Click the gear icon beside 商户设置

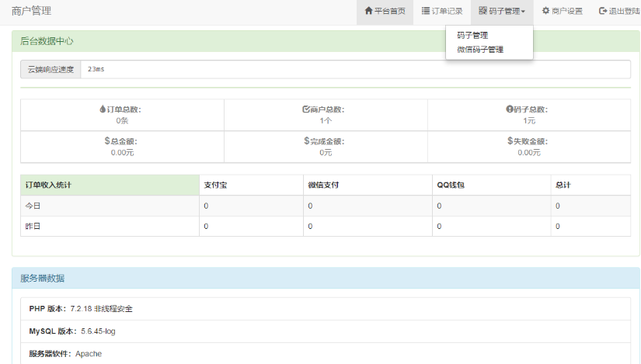point(545,11)
